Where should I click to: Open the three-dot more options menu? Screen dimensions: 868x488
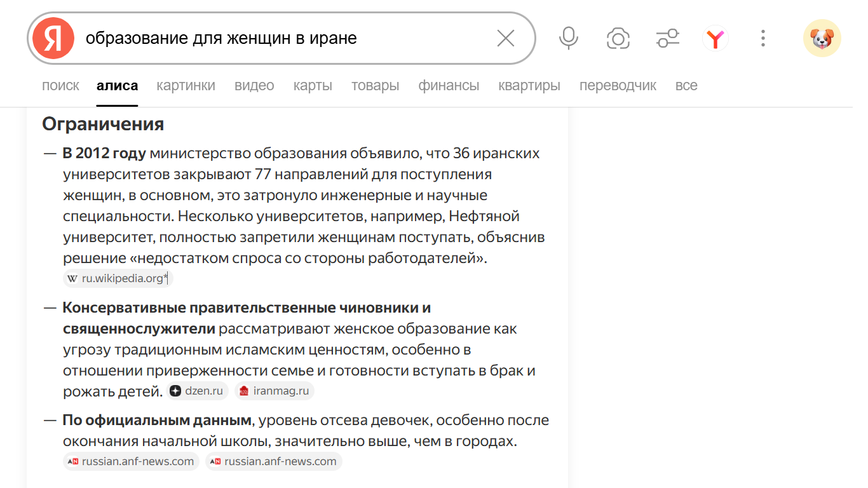coord(763,39)
